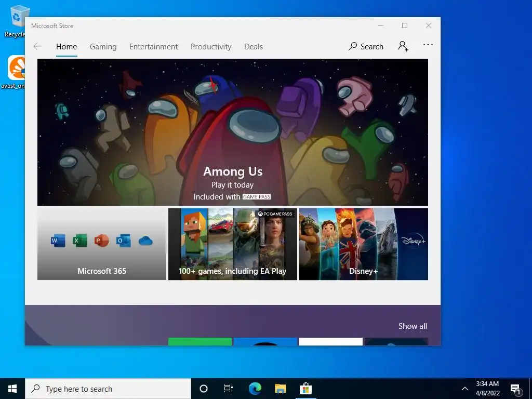The width and height of the screenshot is (532, 399).
Task: Click the 'Play it today' banner text
Action: point(232,185)
